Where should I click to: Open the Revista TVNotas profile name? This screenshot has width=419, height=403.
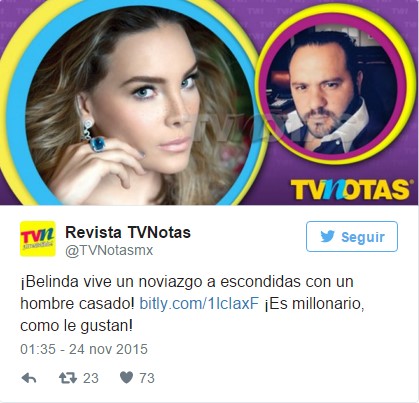coord(128,232)
